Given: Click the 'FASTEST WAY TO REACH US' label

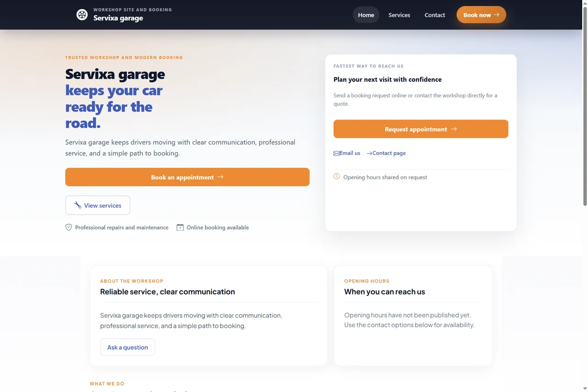Looking at the screenshot, I should coord(368,66).
